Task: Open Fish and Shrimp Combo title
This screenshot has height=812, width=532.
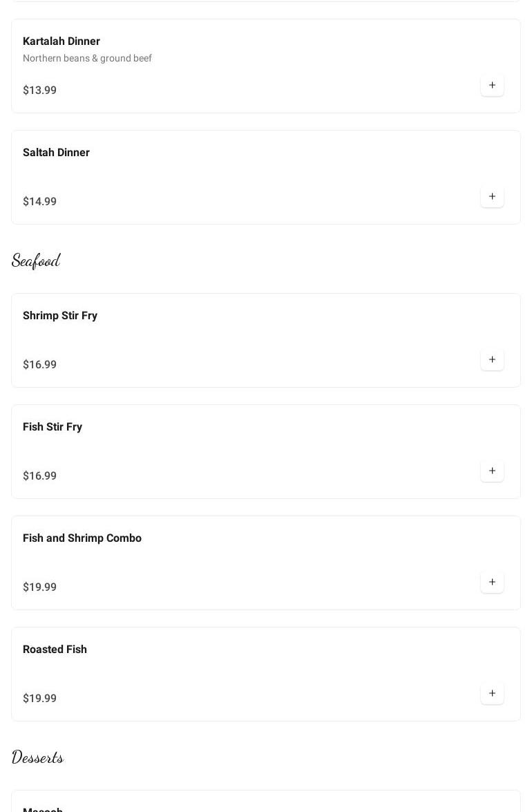Action: click(82, 538)
